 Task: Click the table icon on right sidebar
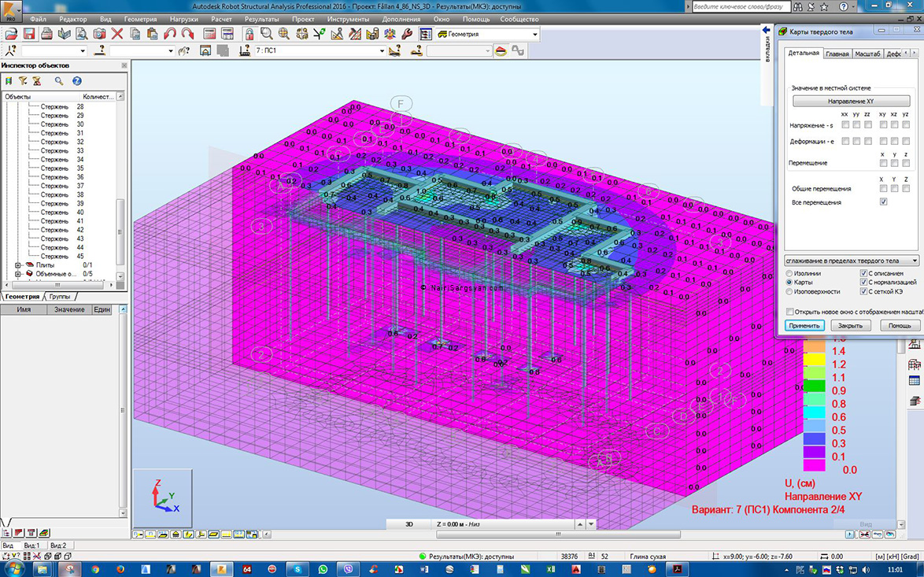tap(915, 381)
